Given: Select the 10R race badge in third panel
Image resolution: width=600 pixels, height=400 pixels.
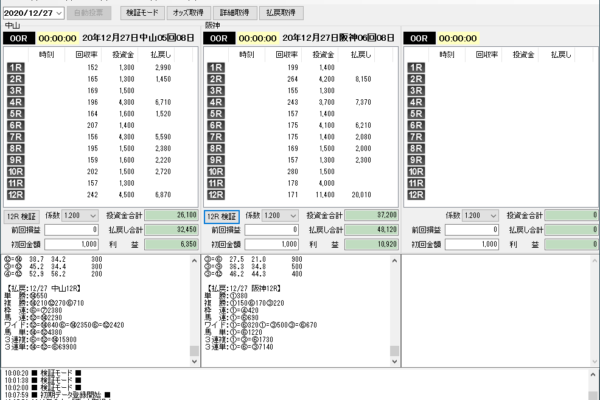Looking at the screenshot, I should coord(416,171).
